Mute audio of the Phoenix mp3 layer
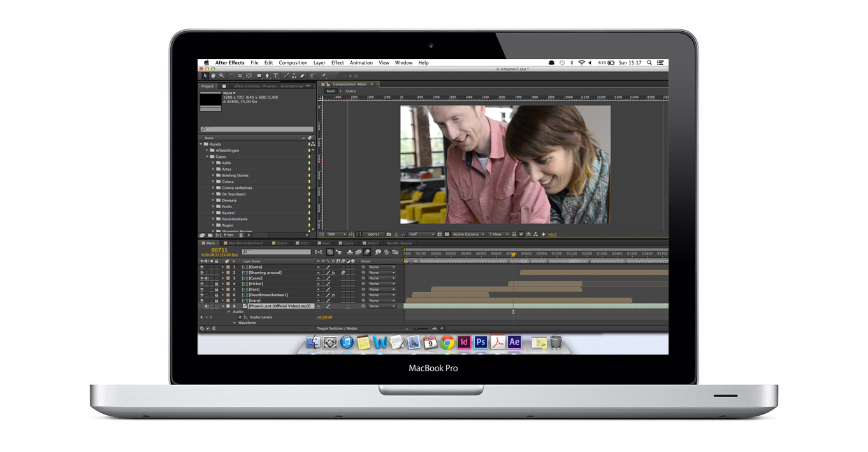This screenshot has height=452, width=868. pos(206,306)
